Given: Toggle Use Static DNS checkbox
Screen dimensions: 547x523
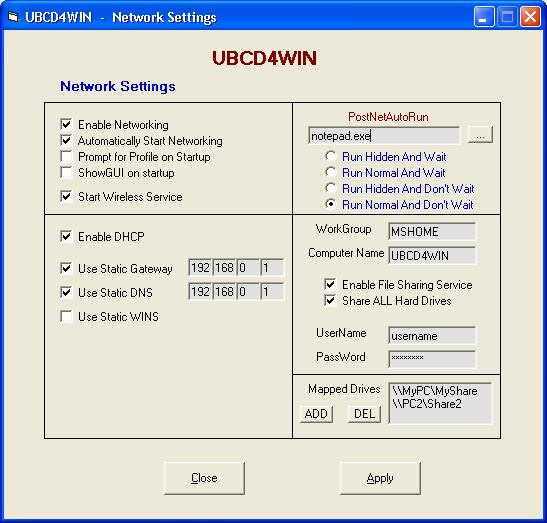Looking at the screenshot, I should 66,292.
